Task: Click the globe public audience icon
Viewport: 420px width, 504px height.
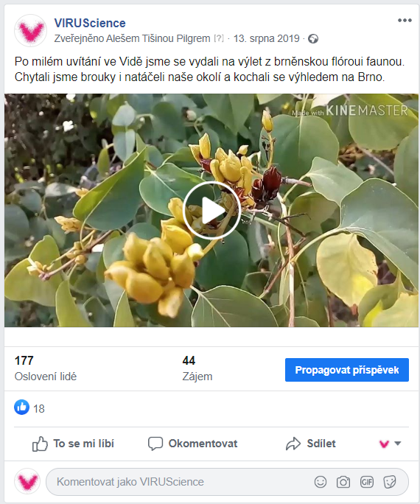Action: (x=313, y=39)
